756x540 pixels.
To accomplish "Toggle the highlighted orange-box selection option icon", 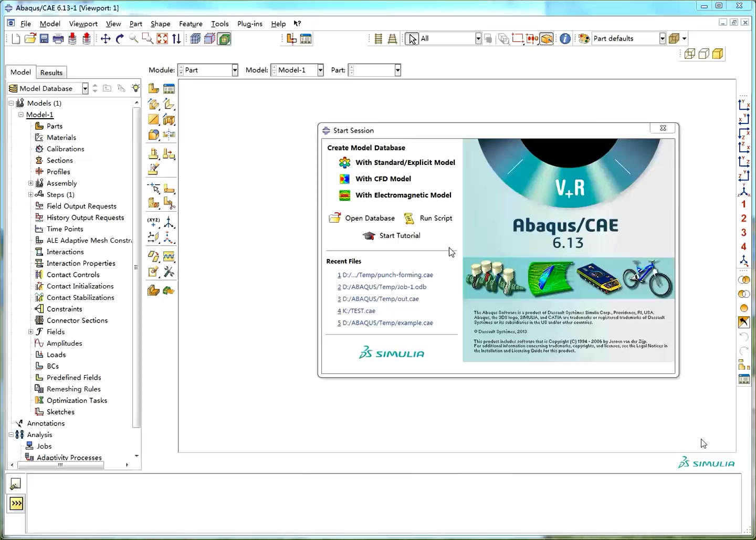I will 547,38.
